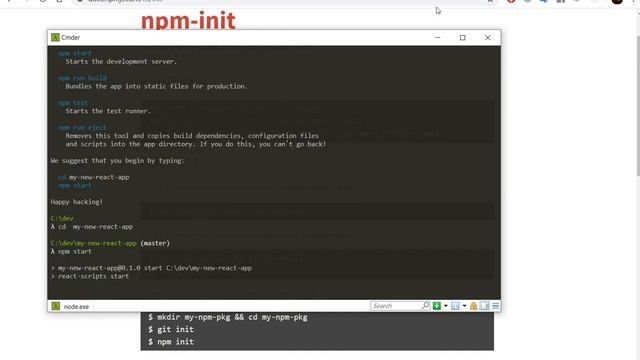Click 'Bundles the app into static files' line
Image resolution: width=640 pixels, height=360 pixels.
point(156,86)
